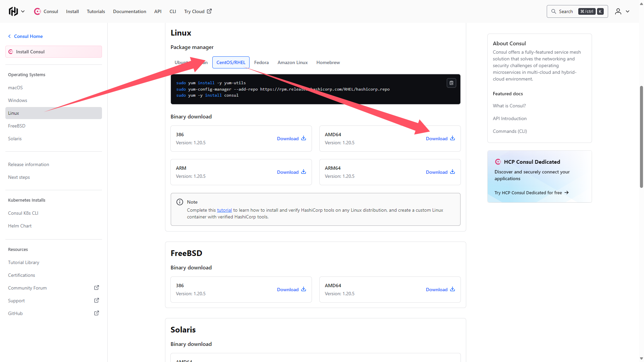Screen dimensions: 644x362
Task: Click the back chevron beside Consul Home
Action: 10,36
